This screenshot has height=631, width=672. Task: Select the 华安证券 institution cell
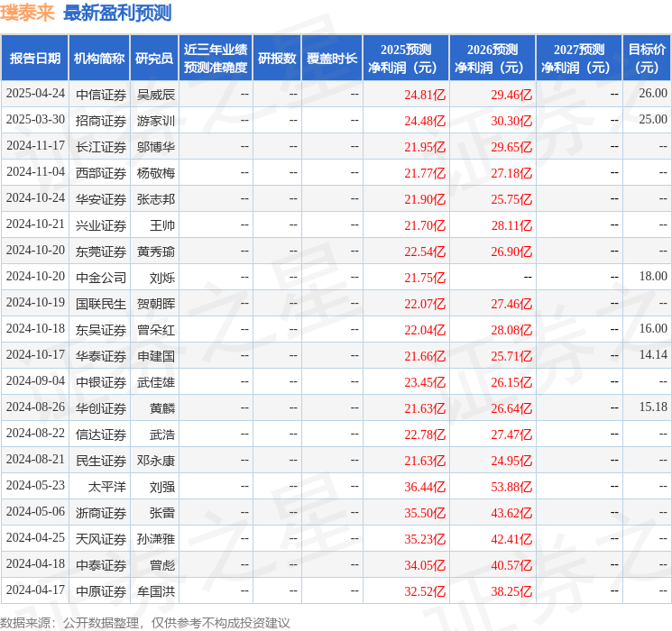coord(101,199)
